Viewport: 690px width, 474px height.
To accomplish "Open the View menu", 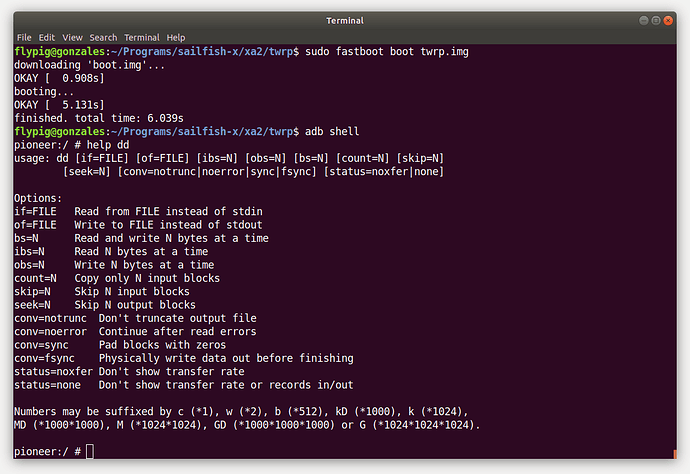I will 72,37.
